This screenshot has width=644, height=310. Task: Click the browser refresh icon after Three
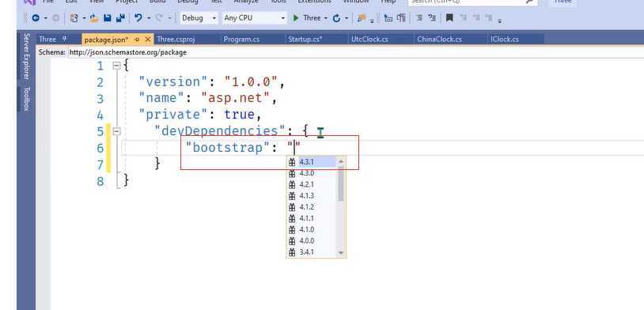click(x=336, y=18)
